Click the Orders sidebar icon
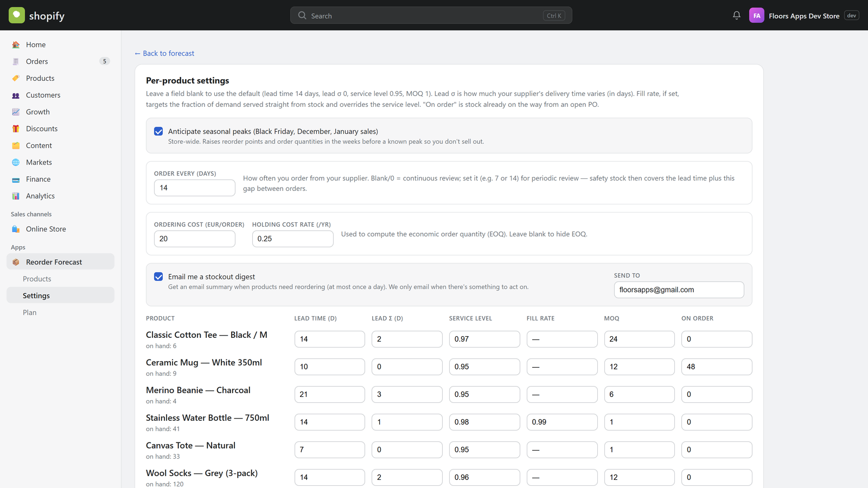 point(16,61)
